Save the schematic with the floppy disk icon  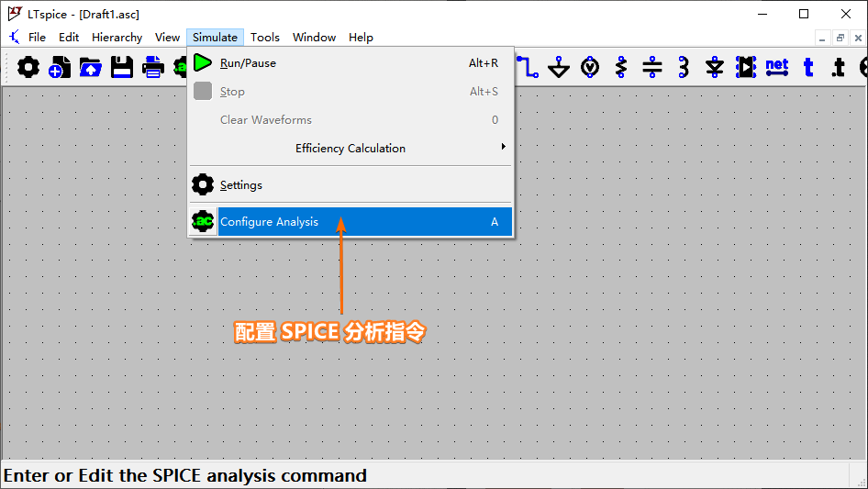click(x=122, y=67)
